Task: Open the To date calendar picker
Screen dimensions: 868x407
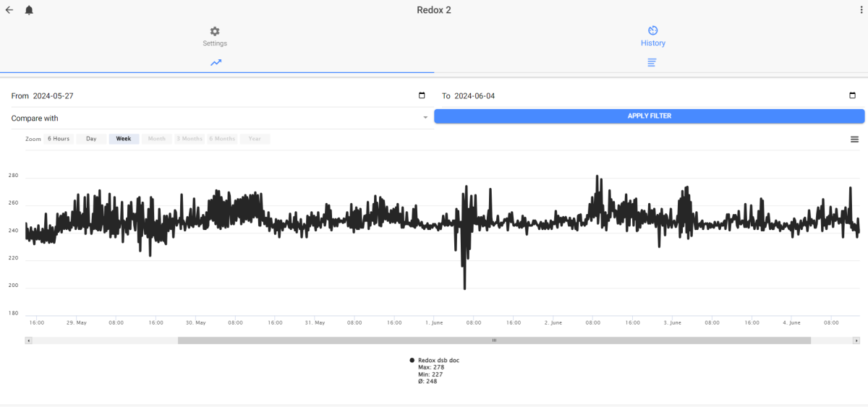Action: click(x=852, y=95)
